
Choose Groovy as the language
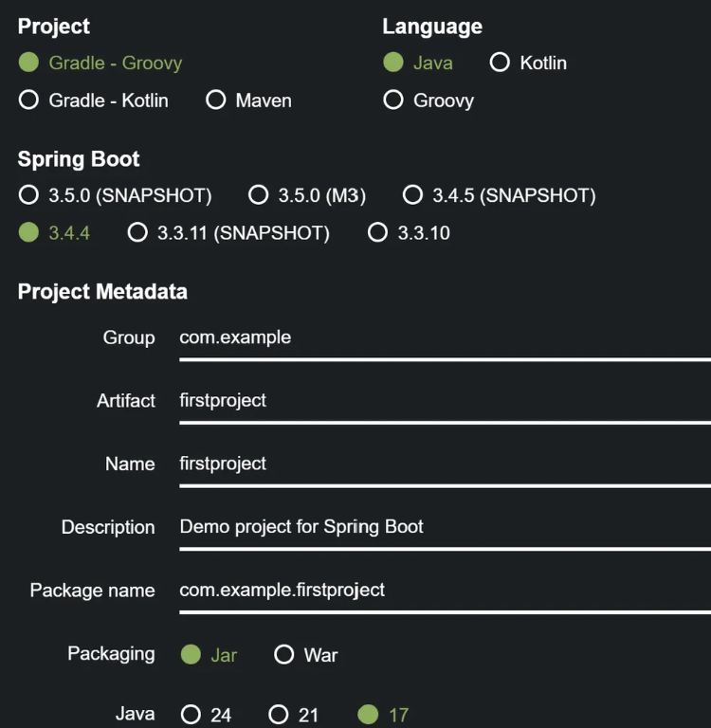pyautogui.click(x=393, y=100)
